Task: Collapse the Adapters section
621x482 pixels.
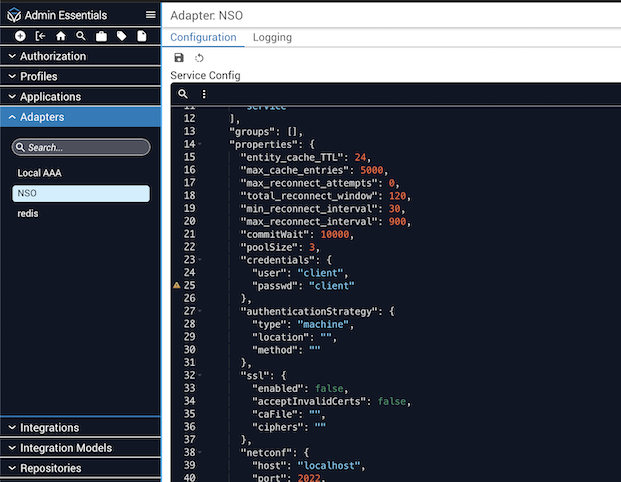Action: 80,117
